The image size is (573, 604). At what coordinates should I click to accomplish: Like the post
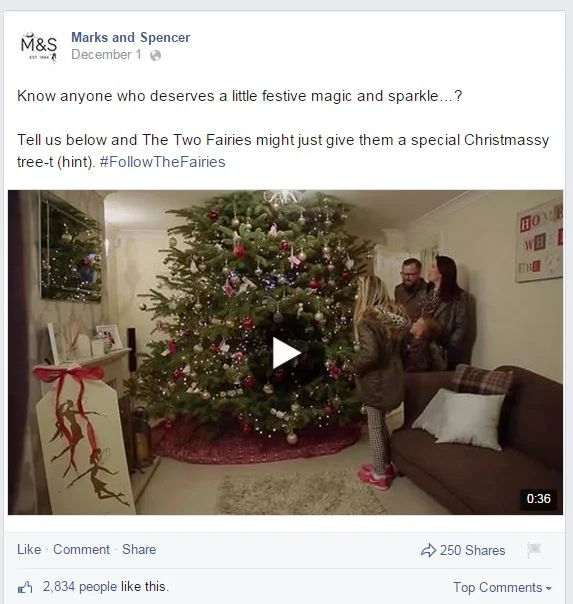tap(29, 549)
